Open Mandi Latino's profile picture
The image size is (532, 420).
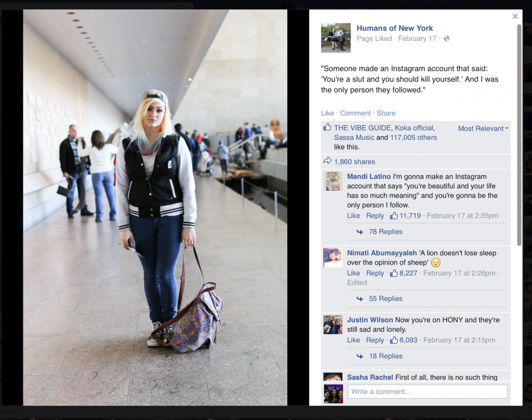(332, 181)
